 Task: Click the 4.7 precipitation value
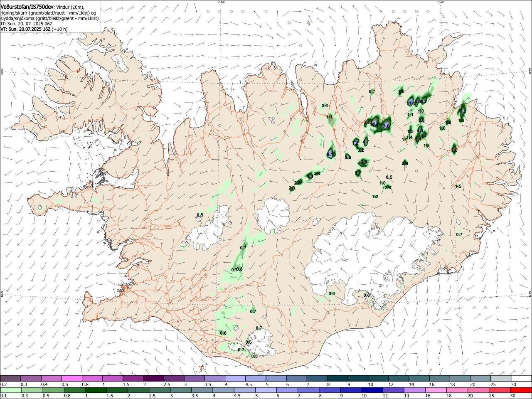(x=366, y=142)
